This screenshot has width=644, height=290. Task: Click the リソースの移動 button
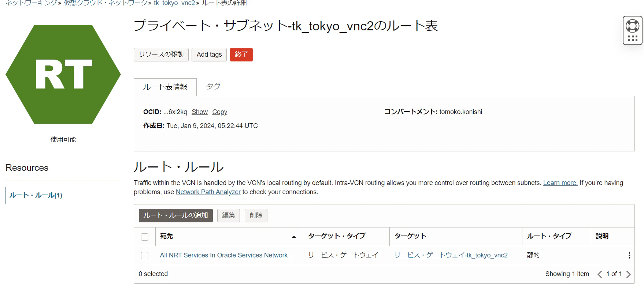coord(161,54)
